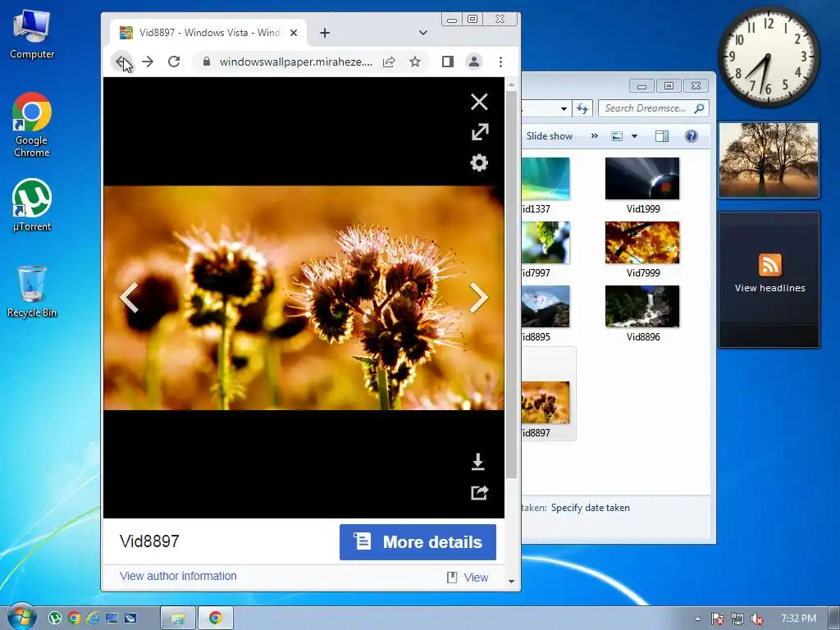Click the Chrome page vertical scrollbar

(512, 284)
